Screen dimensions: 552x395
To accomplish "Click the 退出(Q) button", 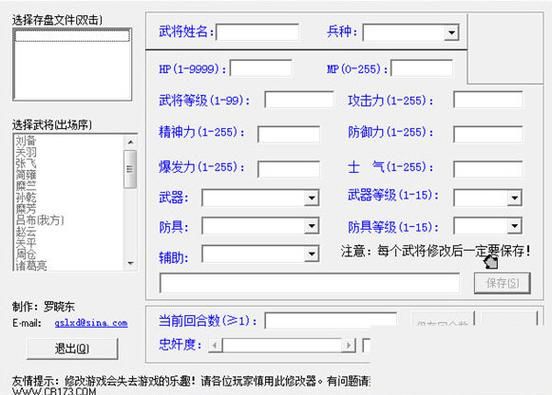I will [72, 349].
